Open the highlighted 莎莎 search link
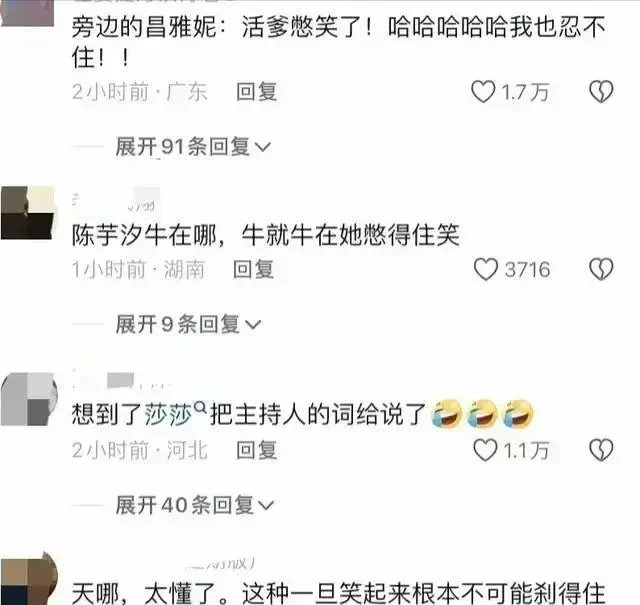Image resolution: width=640 pixels, height=605 pixels. coord(168,415)
